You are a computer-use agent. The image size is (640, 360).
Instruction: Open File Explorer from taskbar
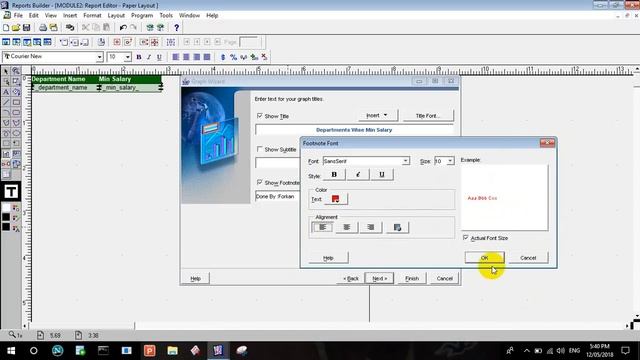[x=172, y=351]
